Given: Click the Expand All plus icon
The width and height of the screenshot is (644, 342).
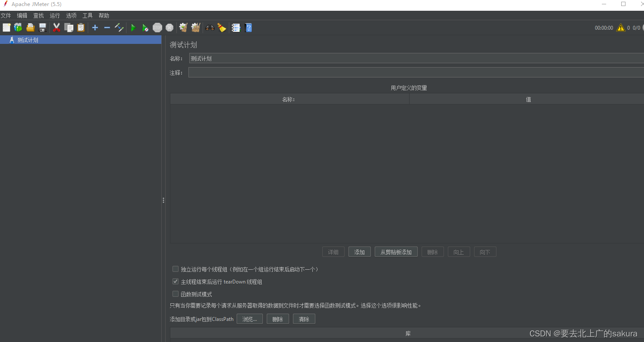Looking at the screenshot, I should (x=95, y=28).
